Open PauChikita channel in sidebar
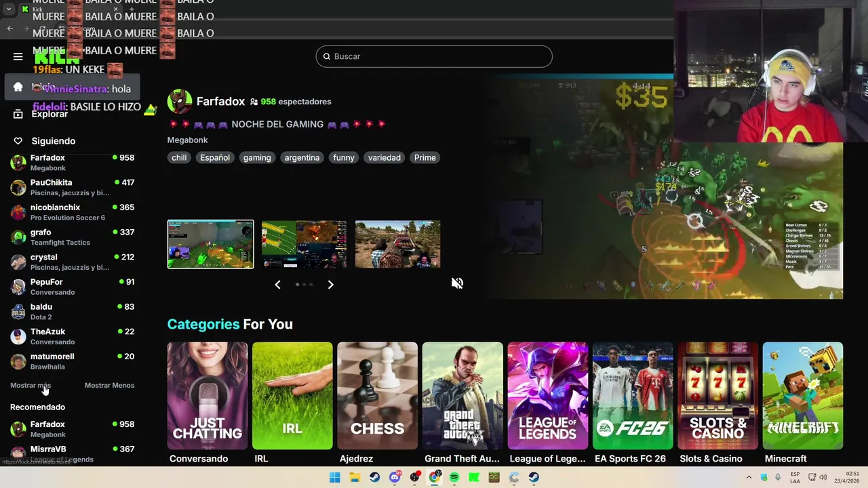Image resolution: width=868 pixels, height=488 pixels. (73, 187)
